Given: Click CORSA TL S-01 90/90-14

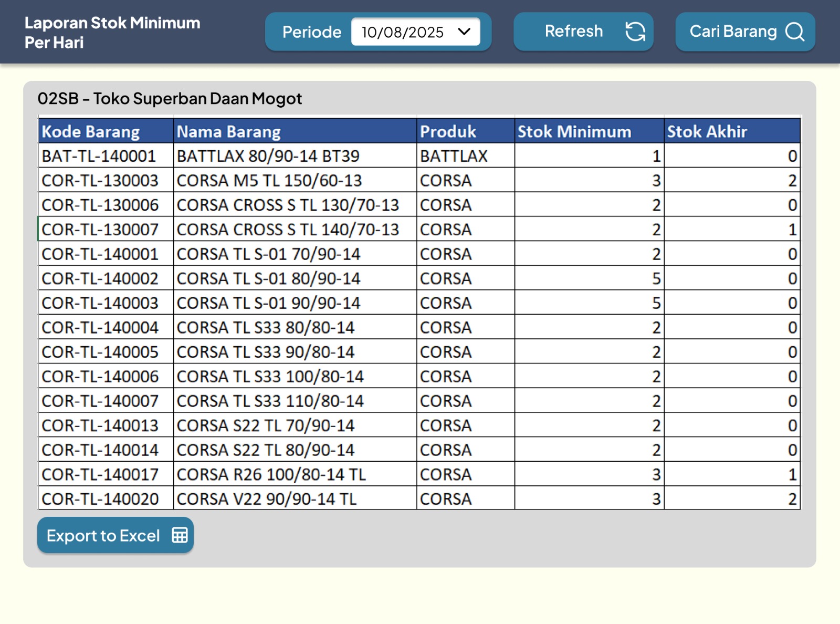Looking at the screenshot, I should [x=295, y=303].
